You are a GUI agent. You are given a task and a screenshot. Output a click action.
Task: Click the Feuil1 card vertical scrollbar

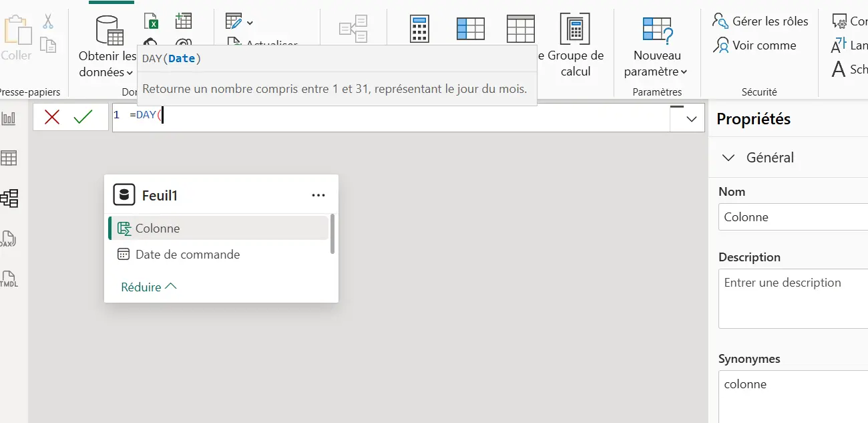point(333,233)
